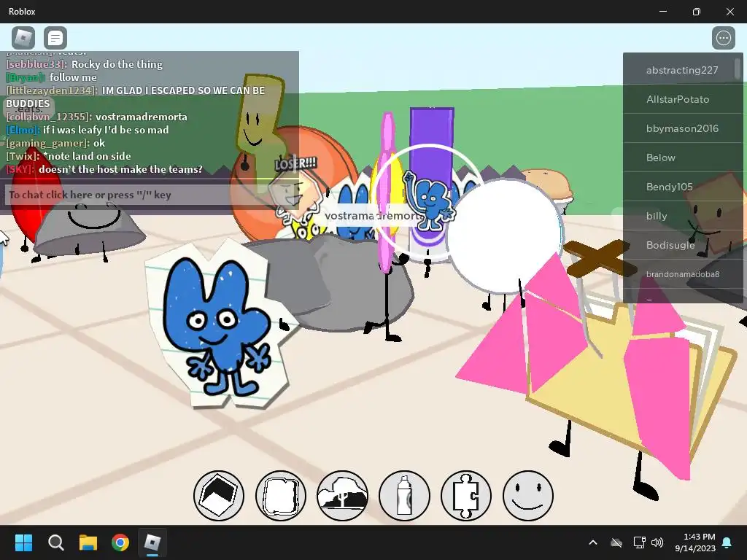Click the vostramadremorta name tag
This screenshot has width=747, height=560.
point(374,216)
